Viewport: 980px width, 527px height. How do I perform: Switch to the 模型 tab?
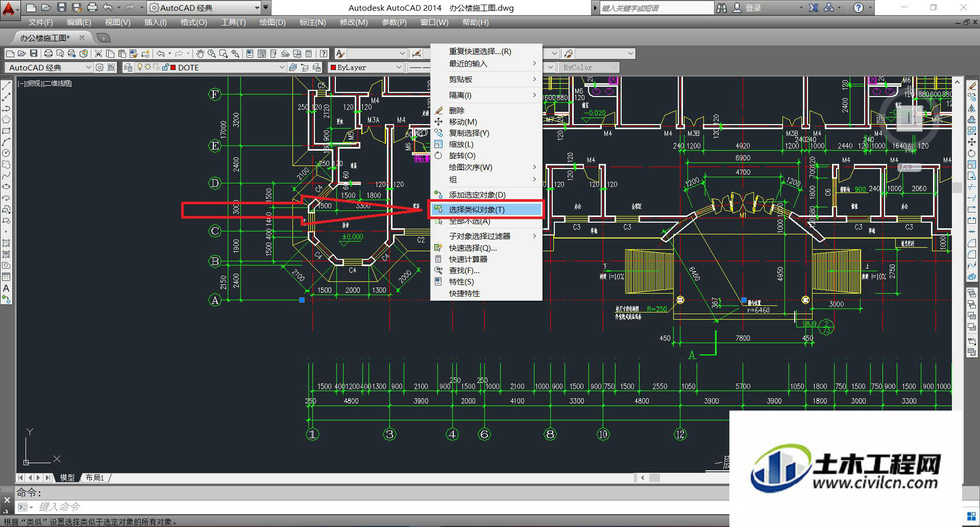[67, 477]
